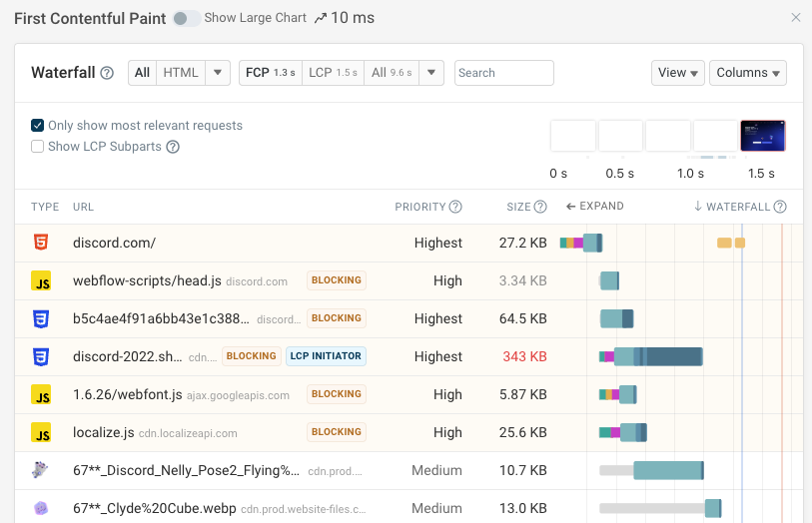Click the Nelly image icon in request list

click(40, 470)
